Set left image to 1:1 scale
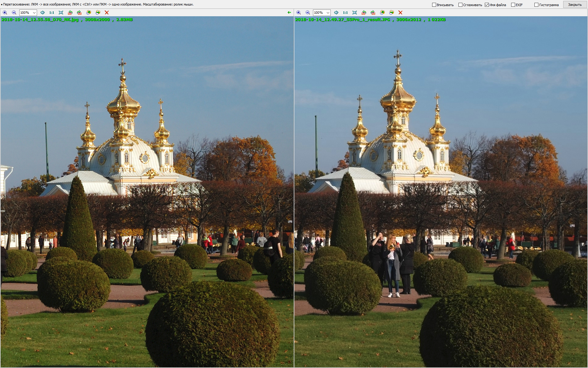The image size is (588, 368). (x=51, y=13)
